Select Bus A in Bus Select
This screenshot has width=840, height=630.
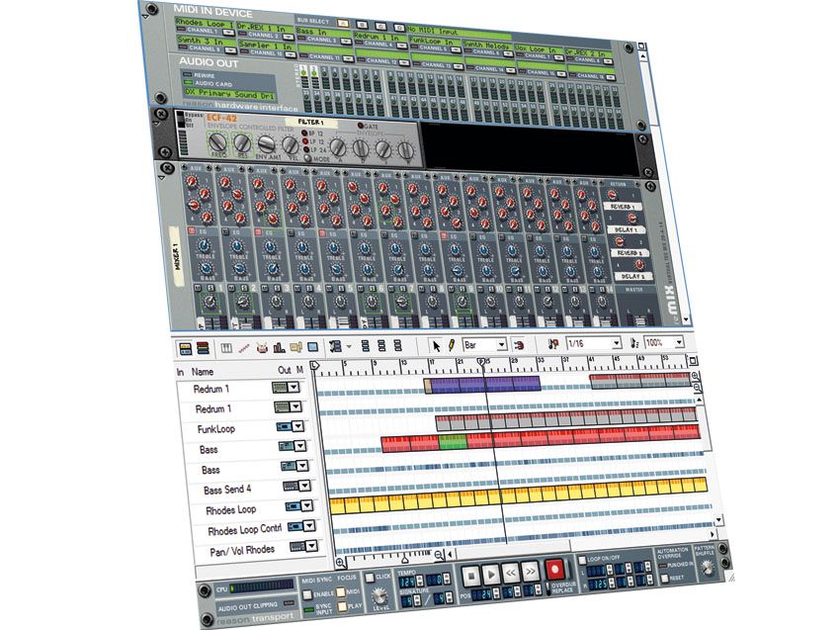343,23
